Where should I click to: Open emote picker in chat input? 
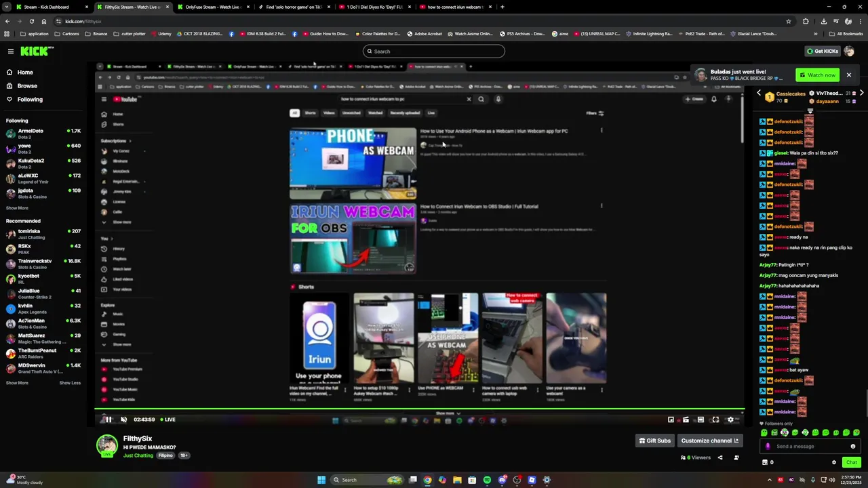(853, 447)
